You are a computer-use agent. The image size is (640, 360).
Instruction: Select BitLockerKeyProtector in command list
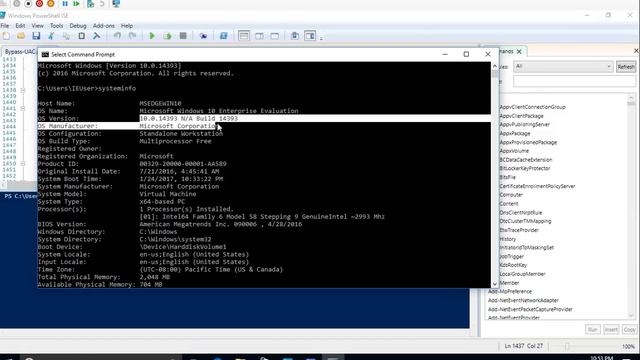point(524,168)
